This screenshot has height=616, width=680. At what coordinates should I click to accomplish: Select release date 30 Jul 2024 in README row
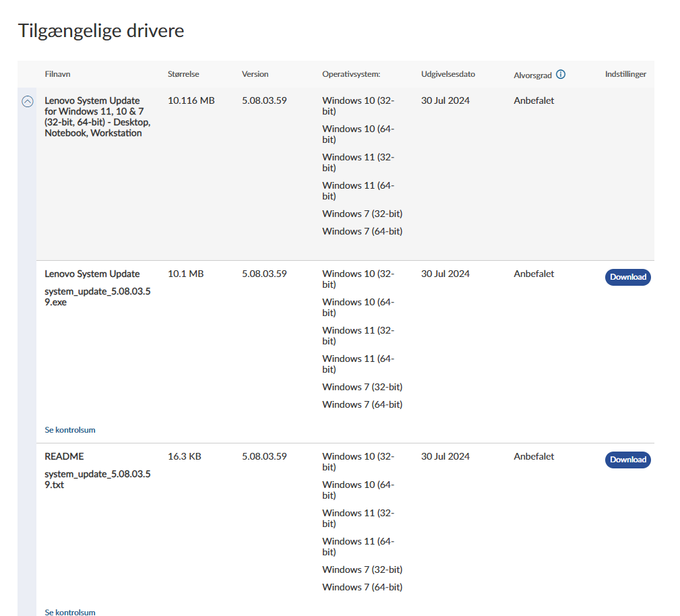[445, 456]
